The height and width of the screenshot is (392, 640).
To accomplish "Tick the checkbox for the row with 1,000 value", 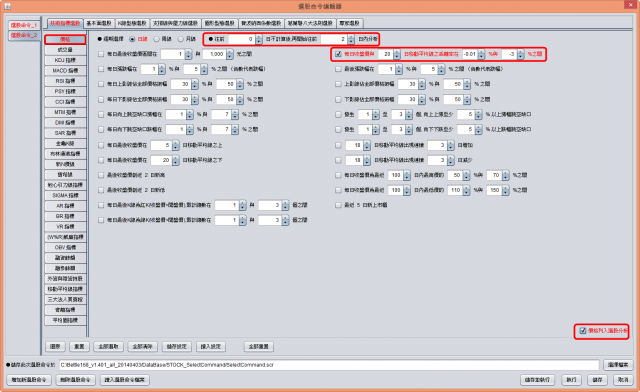I will [101, 54].
